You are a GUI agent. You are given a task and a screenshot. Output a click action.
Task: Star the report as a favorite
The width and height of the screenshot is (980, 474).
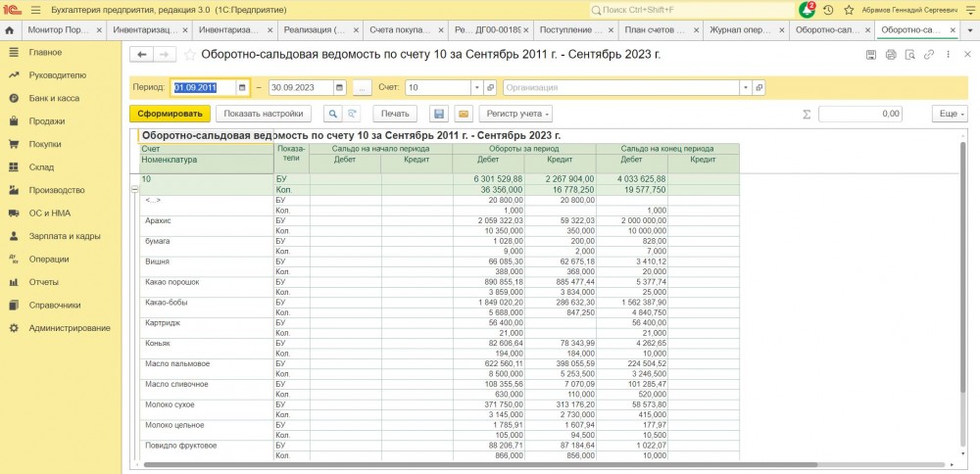pos(191,55)
